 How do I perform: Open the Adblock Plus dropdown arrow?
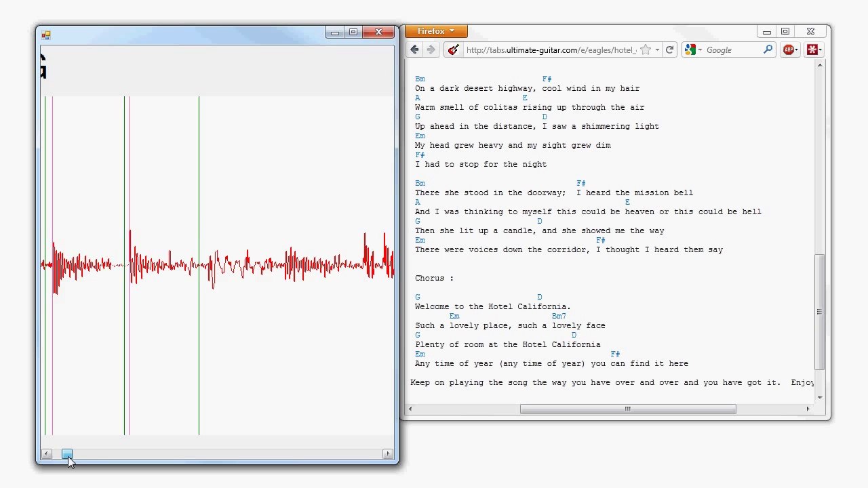[x=797, y=49]
